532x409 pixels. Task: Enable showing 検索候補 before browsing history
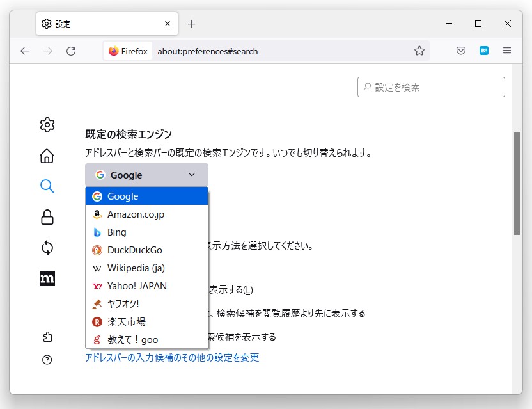288,312
